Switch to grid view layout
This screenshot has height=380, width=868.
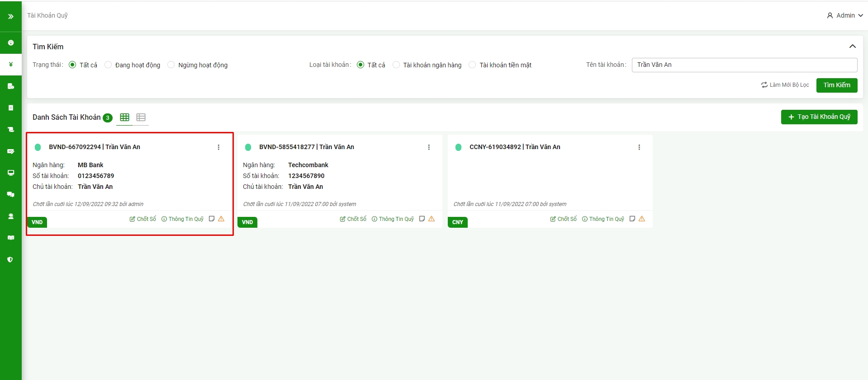pyautogui.click(x=124, y=117)
